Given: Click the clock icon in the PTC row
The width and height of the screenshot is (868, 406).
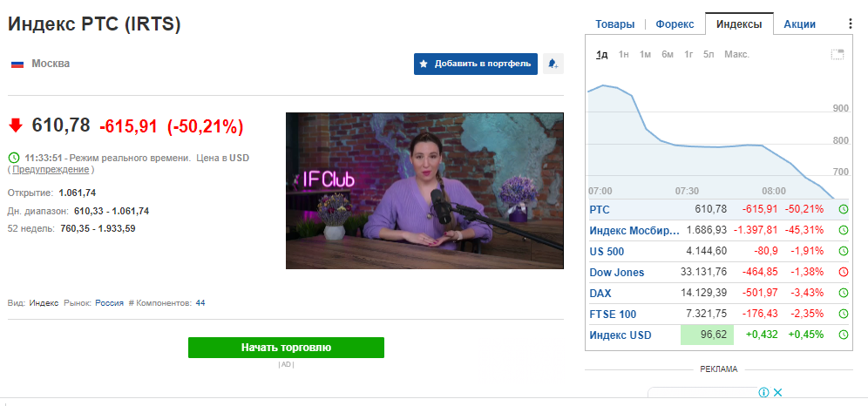Looking at the screenshot, I should (843, 209).
